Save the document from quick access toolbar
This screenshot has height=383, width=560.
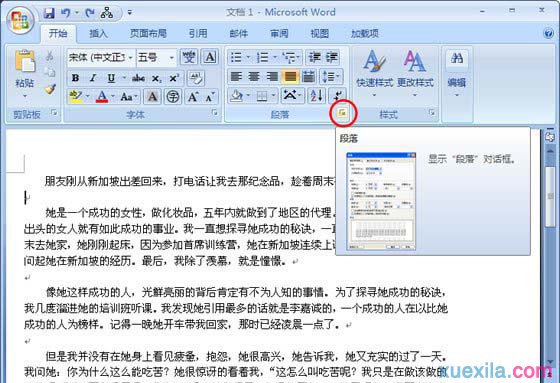click(x=49, y=13)
